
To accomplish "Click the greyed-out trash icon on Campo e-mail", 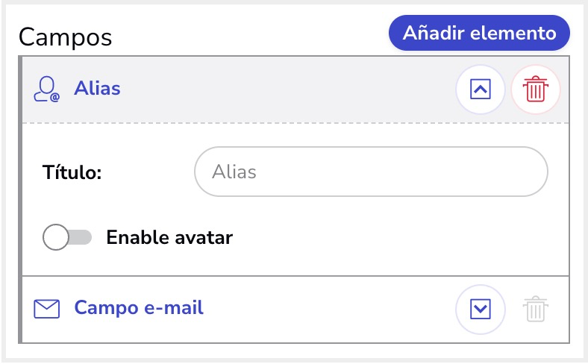I will click(x=536, y=309).
